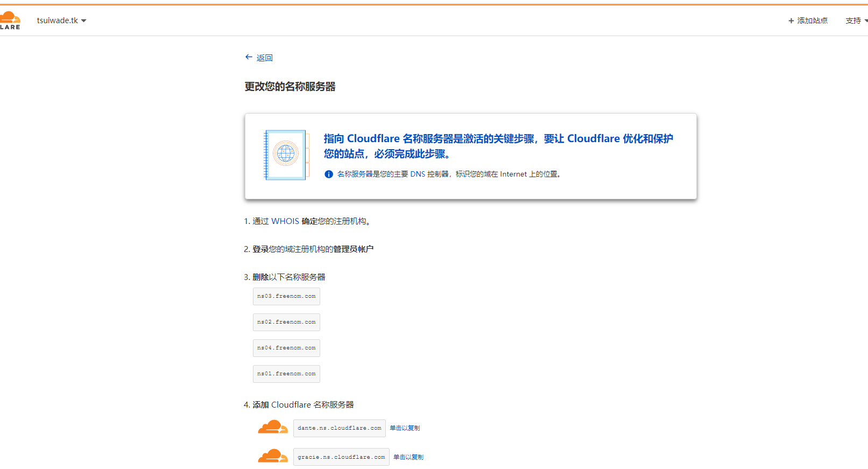Screen dimensions: 868x469
Task: Copy dante nameserver via 单击以复制
Action: point(405,428)
